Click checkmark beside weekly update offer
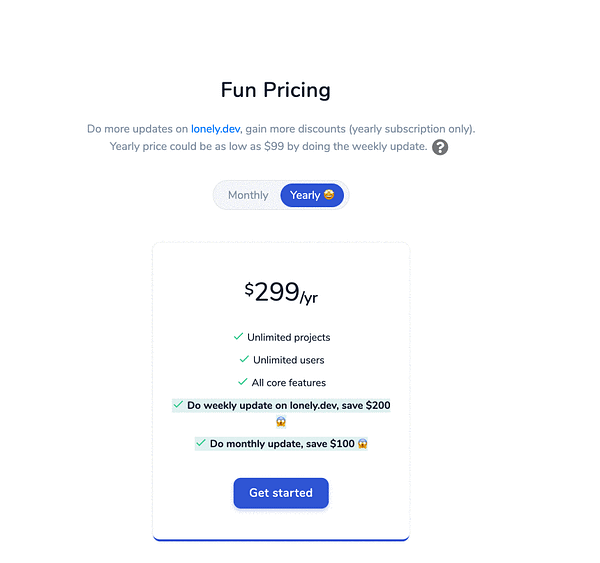The height and width of the screenshot is (563, 600). [x=178, y=405]
